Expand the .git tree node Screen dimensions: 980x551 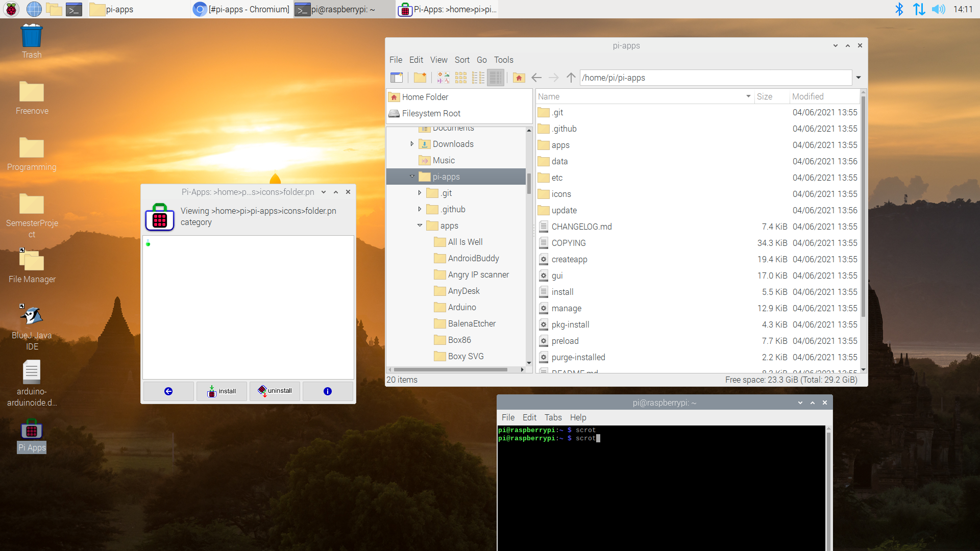click(420, 193)
